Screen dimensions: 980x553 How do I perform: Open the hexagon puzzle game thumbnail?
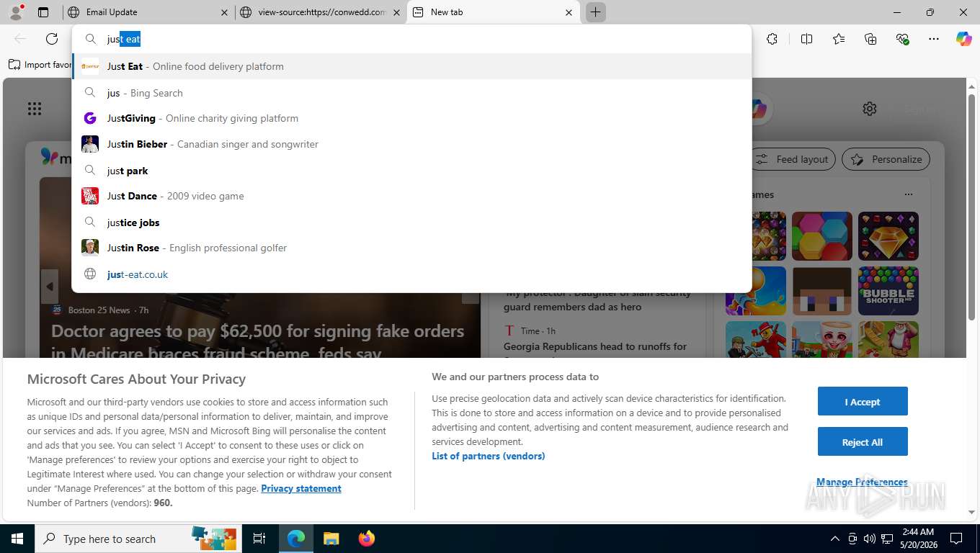(x=822, y=236)
